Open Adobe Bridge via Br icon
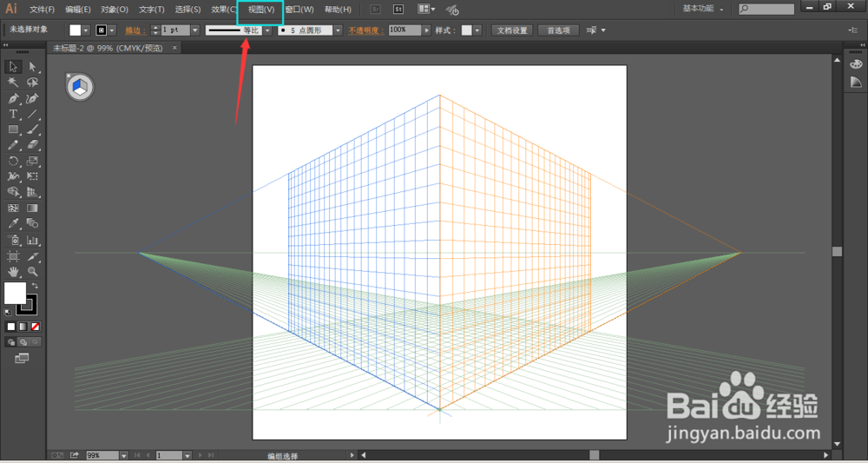 pyautogui.click(x=376, y=10)
